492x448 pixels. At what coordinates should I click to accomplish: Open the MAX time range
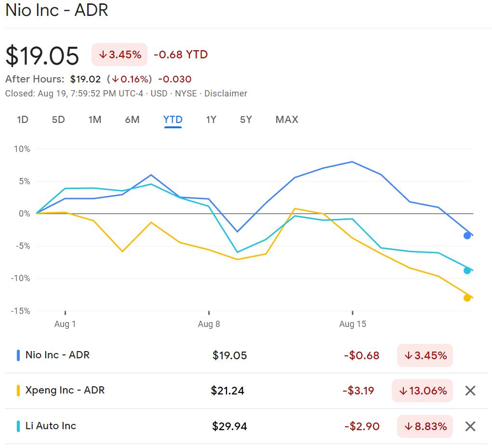286,120
